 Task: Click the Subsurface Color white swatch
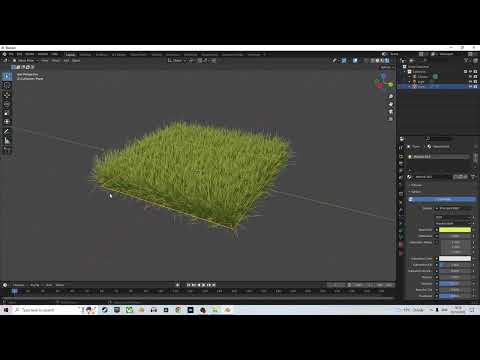coord(455,258)
